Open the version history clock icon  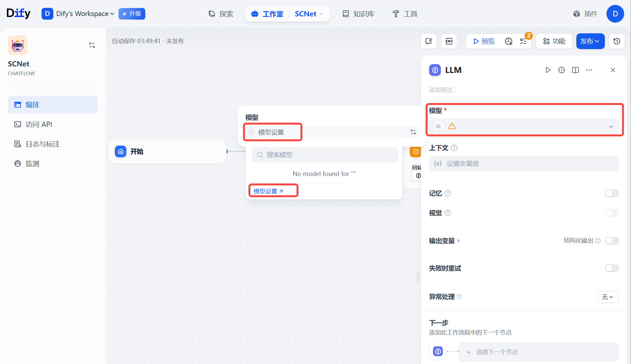coord(617,41)
